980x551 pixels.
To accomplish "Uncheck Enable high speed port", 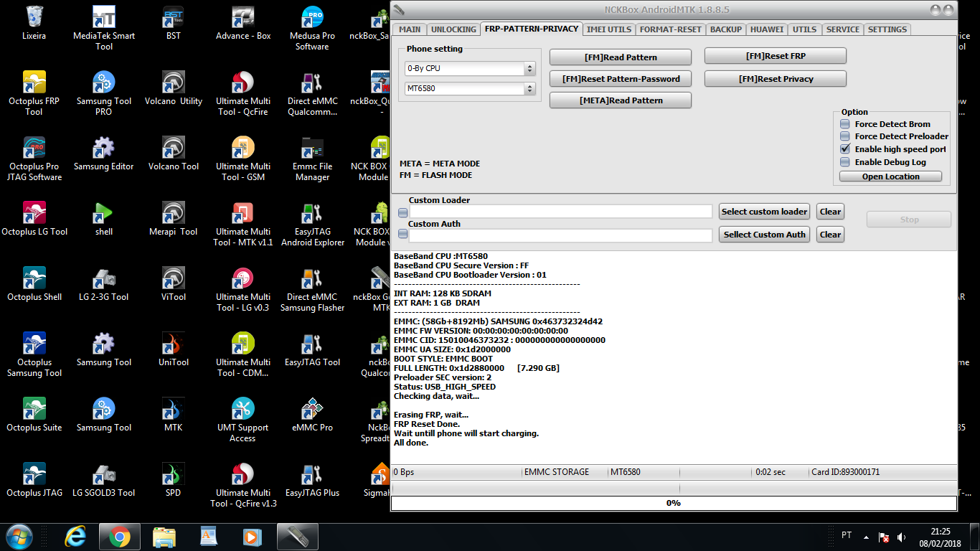I will click(845, 149).
